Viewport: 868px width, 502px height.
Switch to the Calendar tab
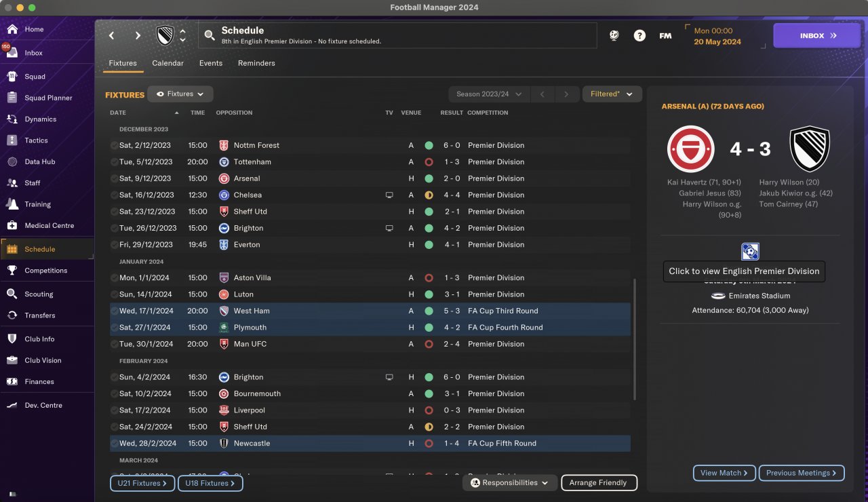pyautogui.click(x=167, y=63)
